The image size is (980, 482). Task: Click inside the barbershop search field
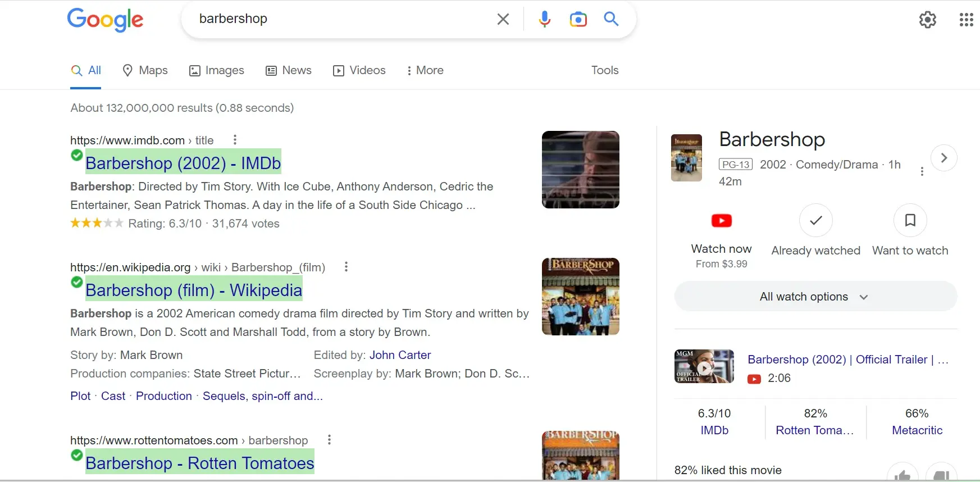pyautogui.click(x=337, y=19)
